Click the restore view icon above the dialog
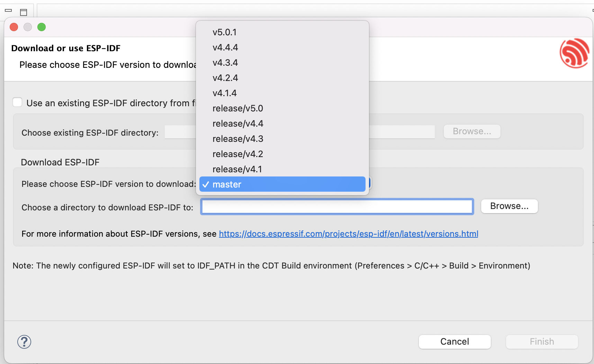The width and height of the screenshot is (594, 364). [x=24, y=11]
